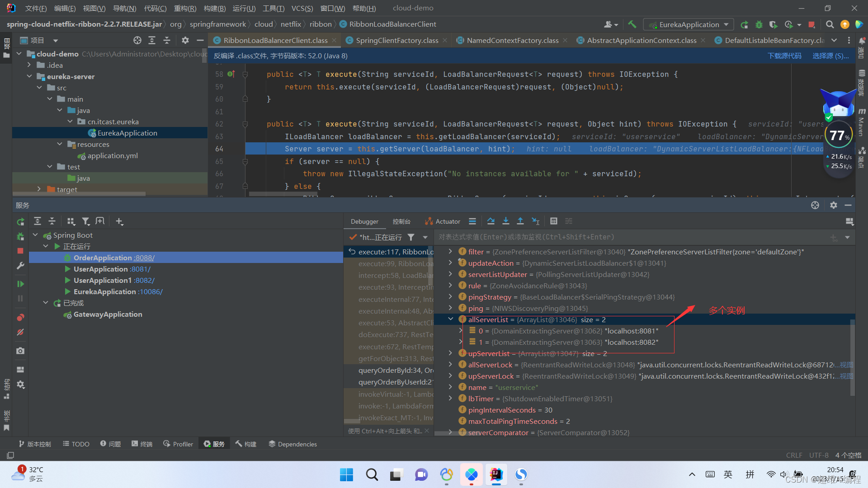The height and width of the screenshot is (488, 868).
Task: Open the project view mode dropdown next to 项目
Action: click(x=55, y=40)
